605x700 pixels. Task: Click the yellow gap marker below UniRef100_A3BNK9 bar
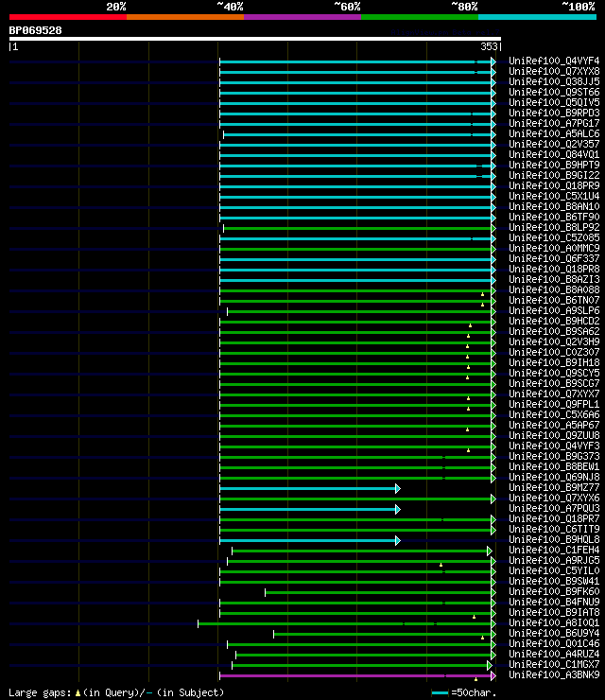point(476,679)
